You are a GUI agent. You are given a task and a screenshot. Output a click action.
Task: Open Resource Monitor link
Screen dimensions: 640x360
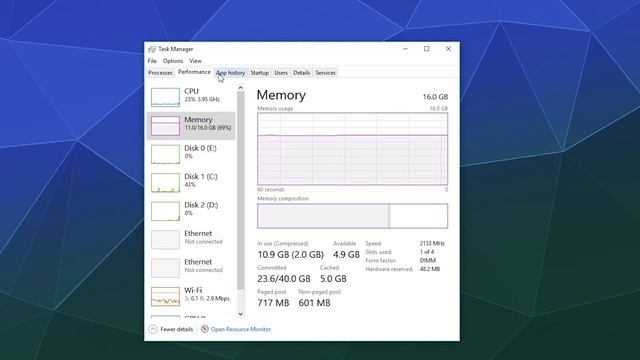240,329
